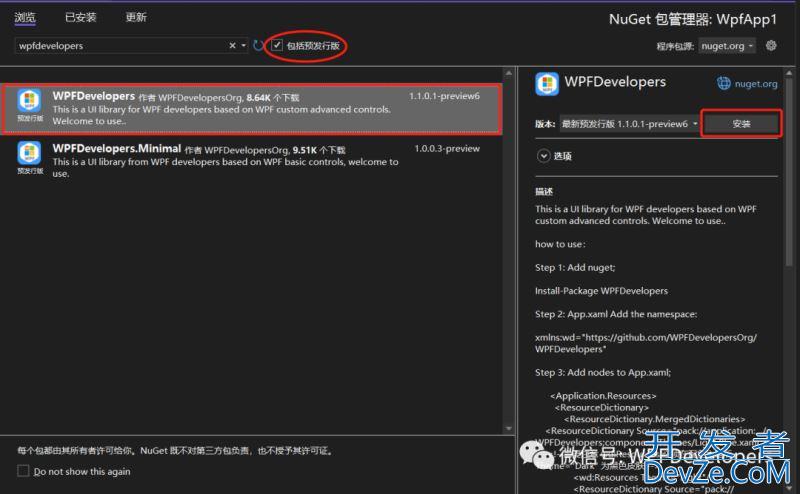Clear the search box with the X icon
Image resolution: width=800 pixels, height=494 pixels.
tap(232, 46)
